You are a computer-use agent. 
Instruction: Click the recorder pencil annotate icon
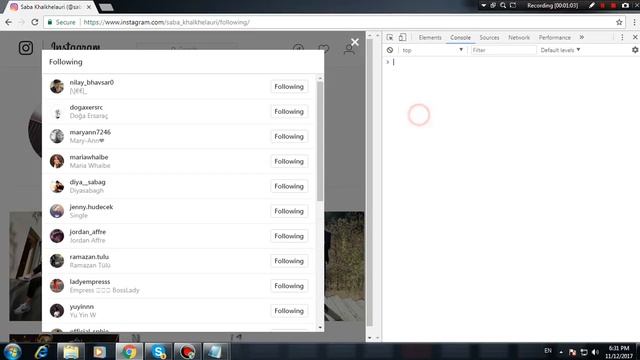click(591, 5)
